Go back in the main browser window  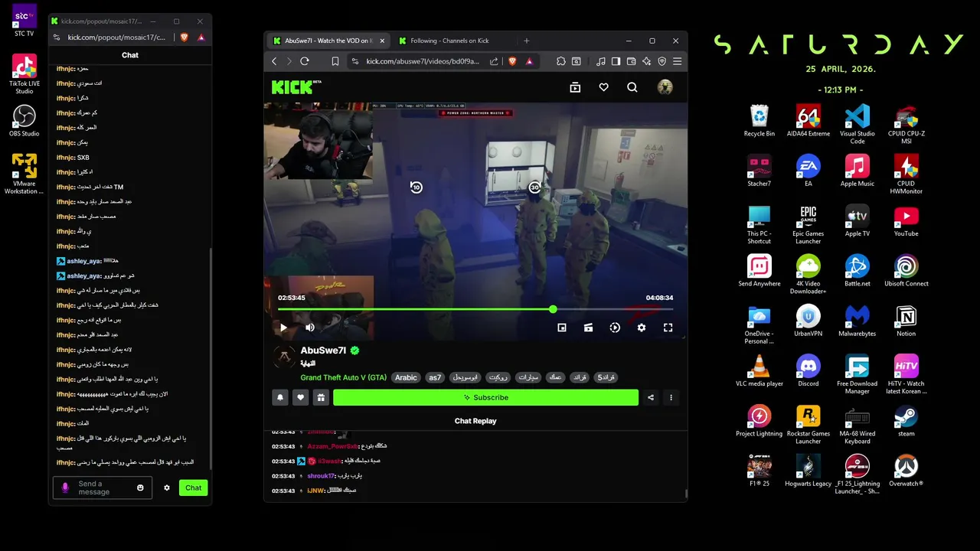click(x=275, y=61)
